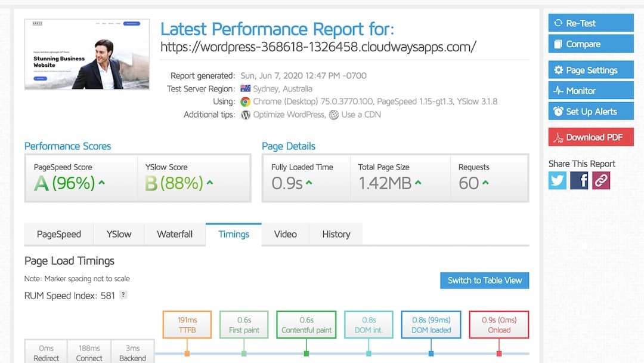Open the History tab
The height and width of the screenshot is (363, 644).
click(336, 234)
